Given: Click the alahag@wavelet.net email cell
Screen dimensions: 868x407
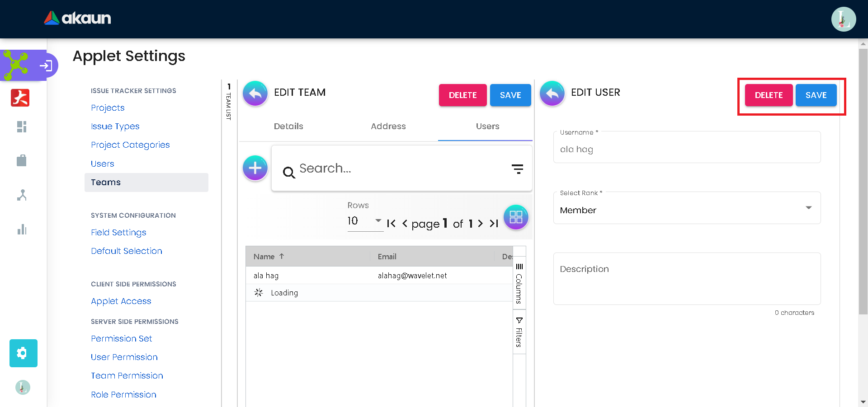Looking at the screenshot, I should [412, 276].
